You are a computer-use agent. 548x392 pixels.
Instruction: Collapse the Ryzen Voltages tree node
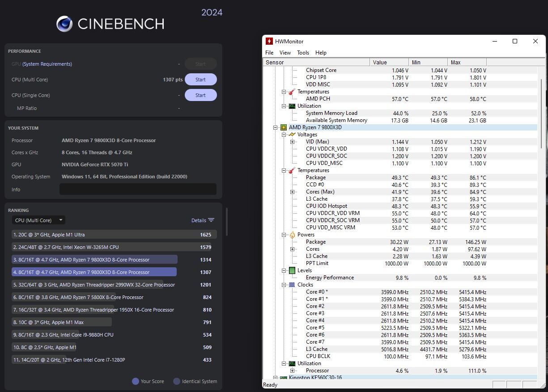(284, 135)
